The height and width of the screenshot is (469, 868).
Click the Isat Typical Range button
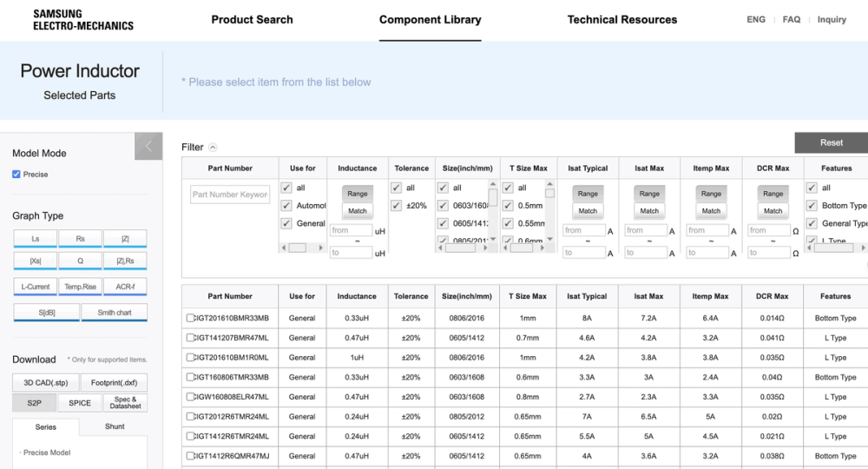(x=588, y=194)
